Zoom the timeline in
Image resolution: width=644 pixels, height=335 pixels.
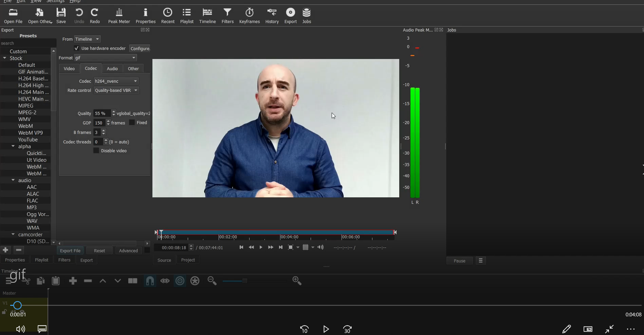click(296, 281)
